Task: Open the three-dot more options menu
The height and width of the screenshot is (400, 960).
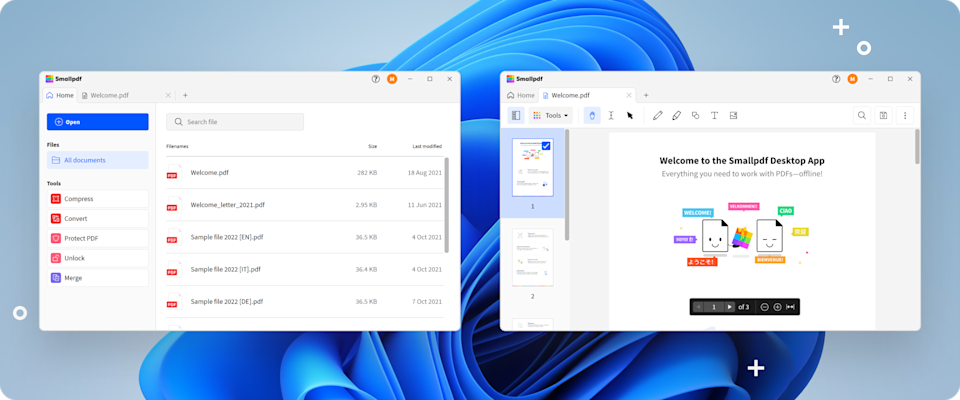Action: [x=905, y=115]
